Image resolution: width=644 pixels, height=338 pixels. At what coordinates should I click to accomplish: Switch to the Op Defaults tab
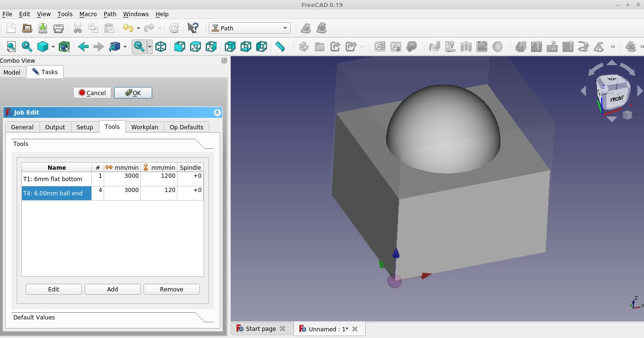point(186,127)
